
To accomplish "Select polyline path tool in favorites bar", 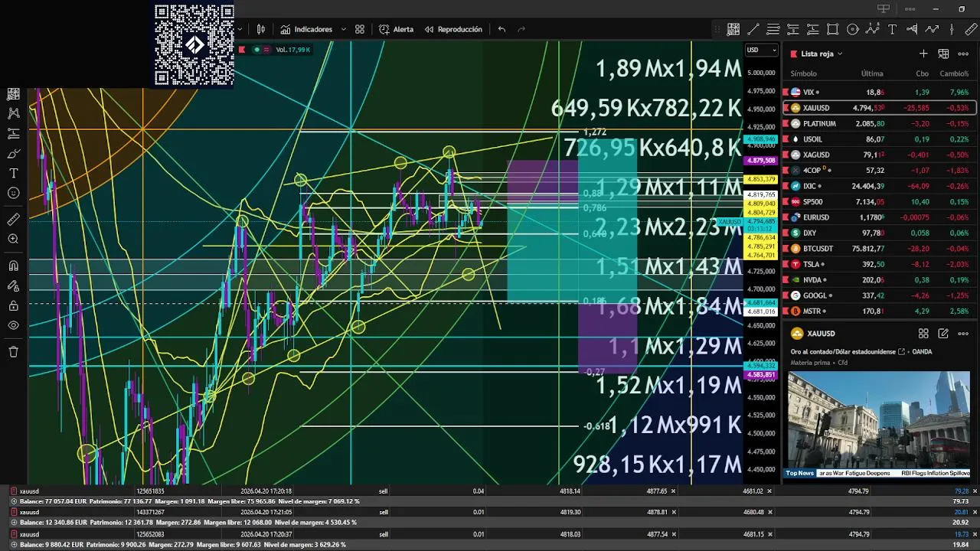I will tap(932, 29).
